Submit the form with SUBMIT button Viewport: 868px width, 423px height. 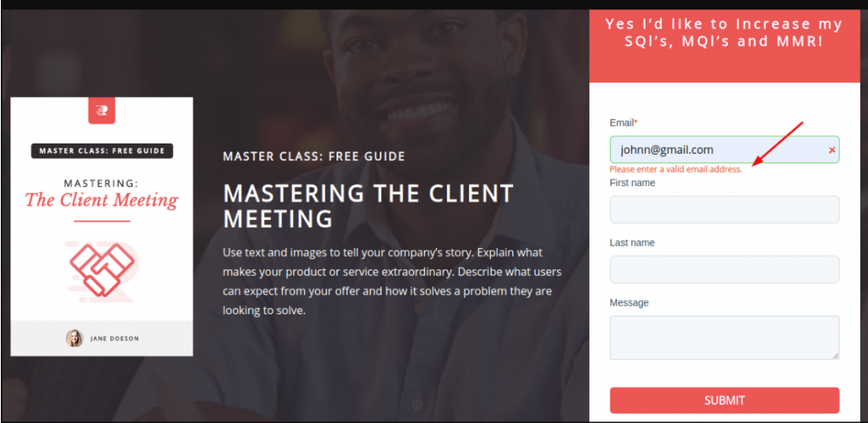pyautogui.click(x=724, y=400)
